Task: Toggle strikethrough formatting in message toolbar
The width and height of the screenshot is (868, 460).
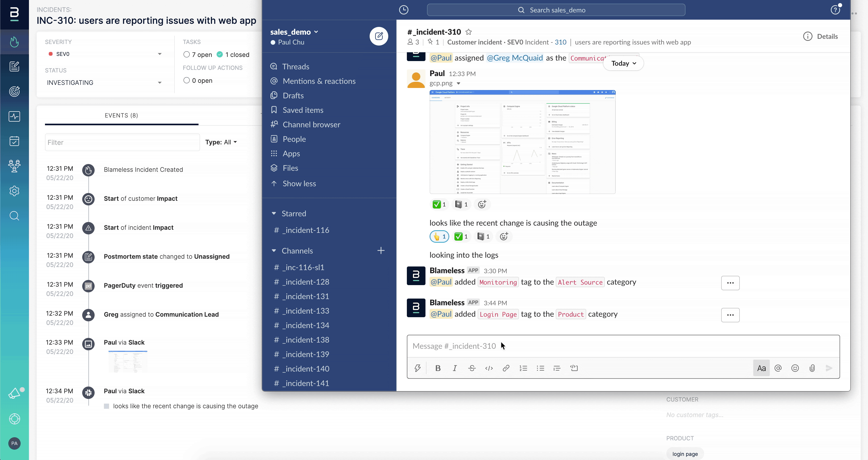Action: tap(472, 368)
